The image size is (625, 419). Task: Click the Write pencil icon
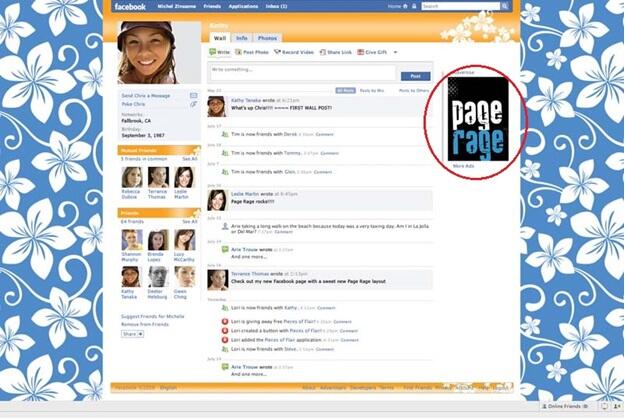212,52
